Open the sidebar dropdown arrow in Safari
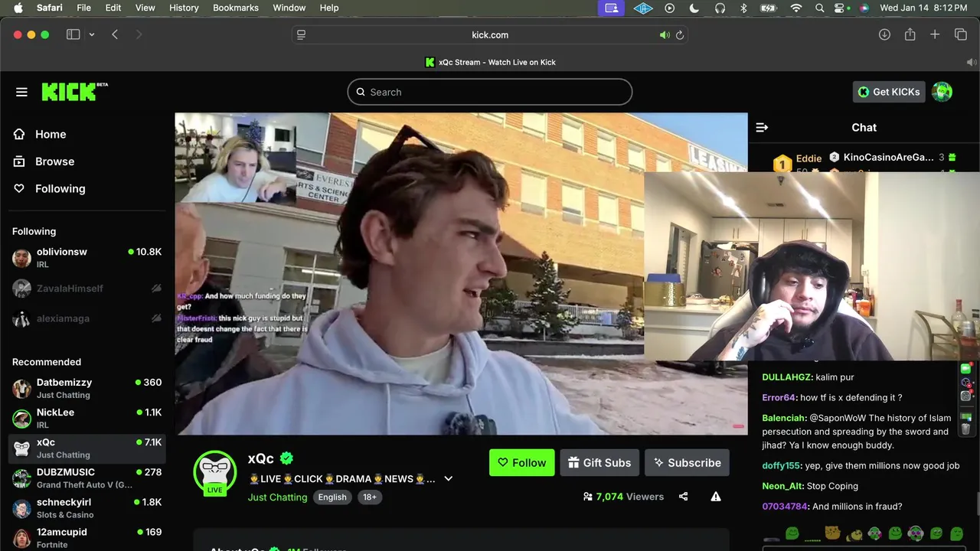The width and height of the screenshot is (980, 551). pos(92,34)
